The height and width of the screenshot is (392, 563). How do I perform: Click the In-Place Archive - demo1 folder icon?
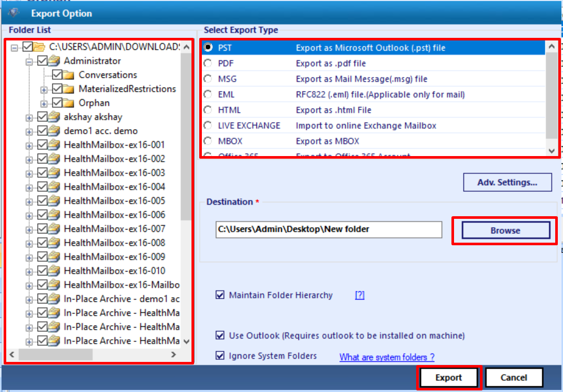(53, 298)
